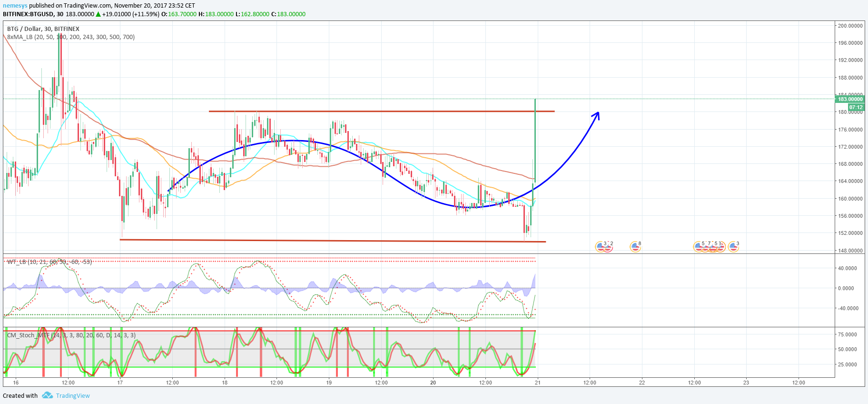This screenshot has width=868, height=404.
Task: Click the 21 date label on time axis
Action: 537,382
